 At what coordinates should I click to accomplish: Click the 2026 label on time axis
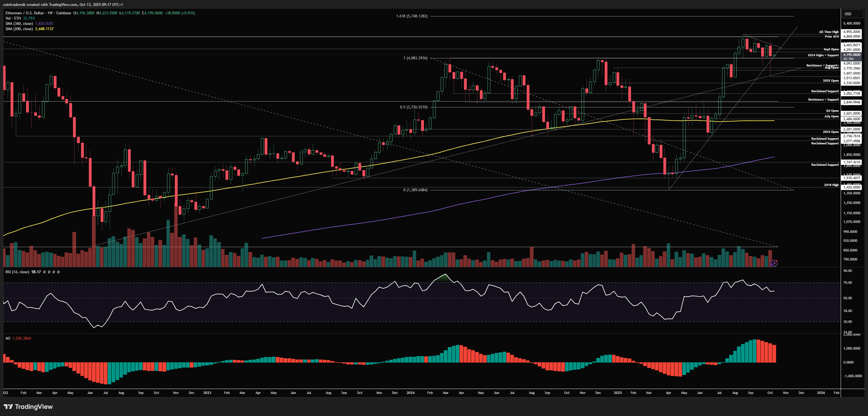[821, 393]
